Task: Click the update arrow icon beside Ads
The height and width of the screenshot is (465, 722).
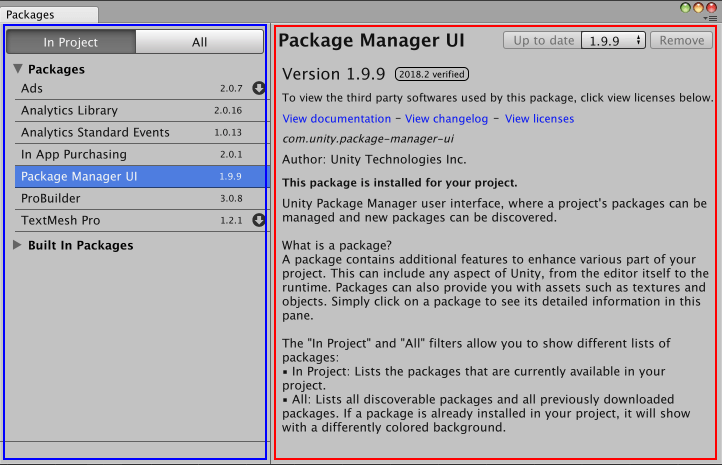Action: (258, 88)
